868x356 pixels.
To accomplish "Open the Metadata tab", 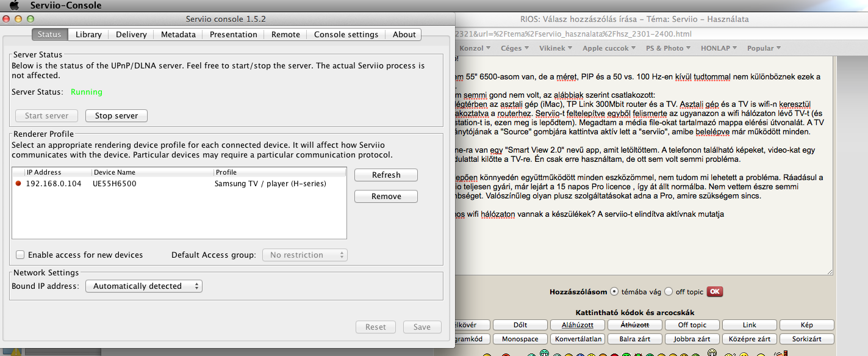I will pos(178,35).
